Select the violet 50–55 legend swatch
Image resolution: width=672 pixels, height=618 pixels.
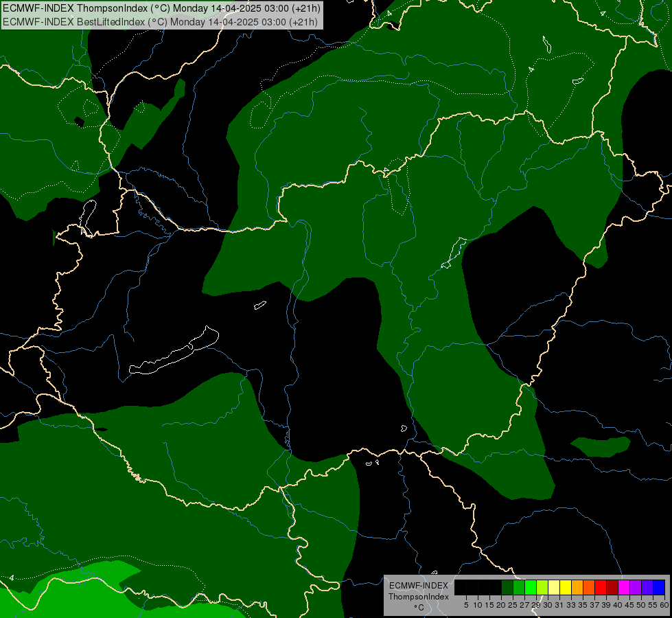647,587
